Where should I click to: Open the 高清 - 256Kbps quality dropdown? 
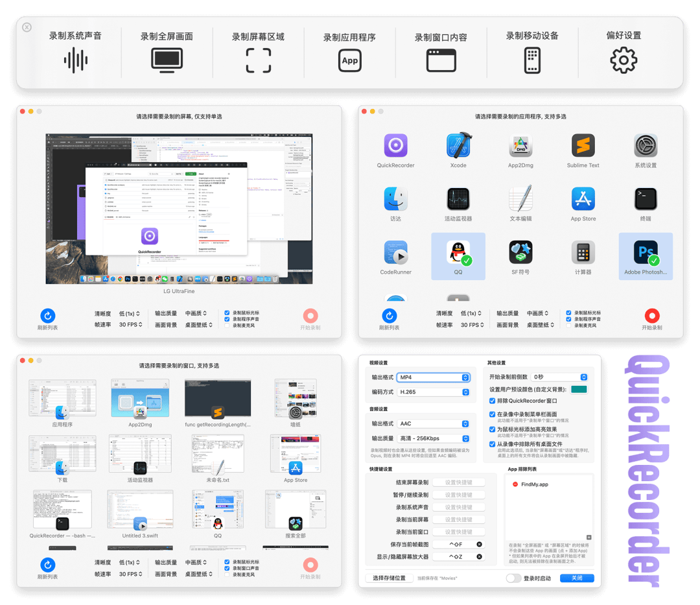pyautogui.click(x=434, y=438)
